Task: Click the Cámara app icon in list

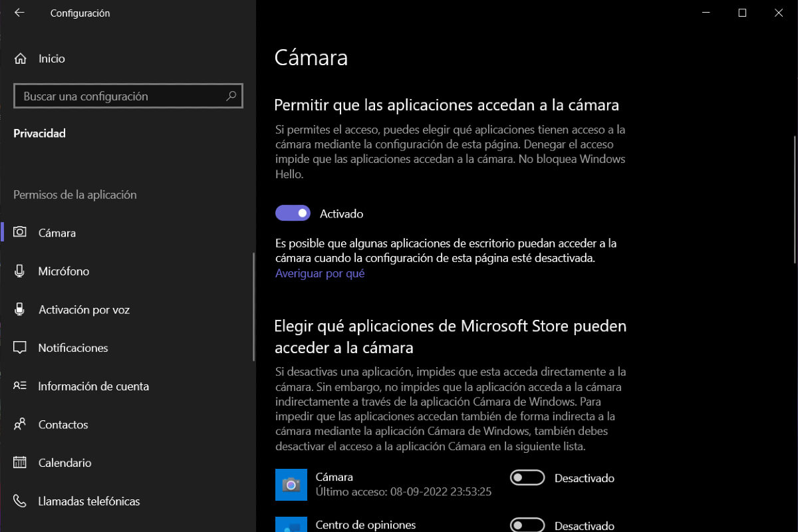Action: (x=291, y=484)
